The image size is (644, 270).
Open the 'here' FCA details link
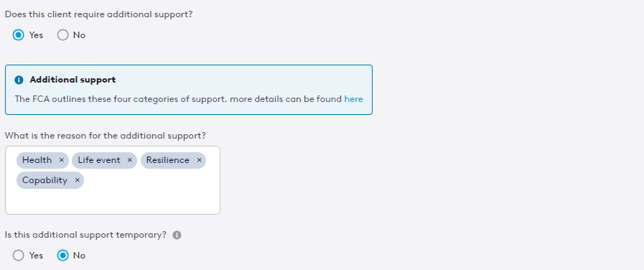pyautogui.click(x=353, y=99)
